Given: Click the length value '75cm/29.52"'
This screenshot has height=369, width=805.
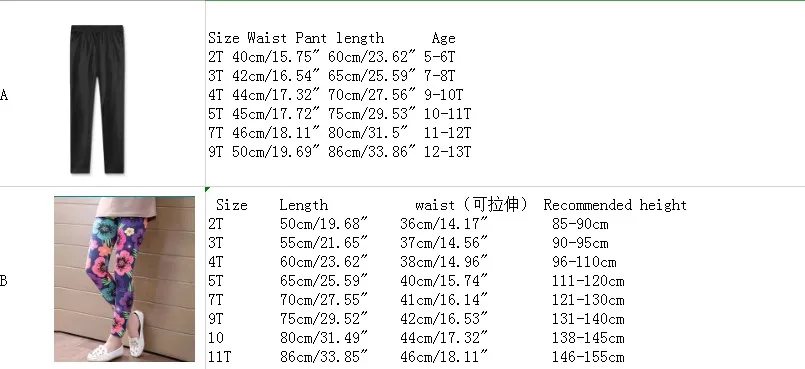Looking at the screenshot, I should [324, 319].
